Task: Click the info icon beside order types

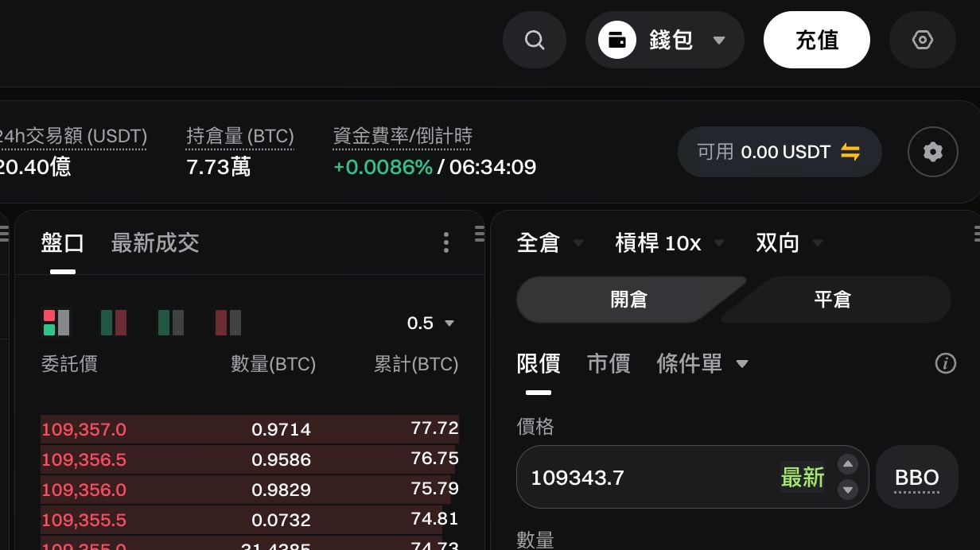Action: click(945, 364)
